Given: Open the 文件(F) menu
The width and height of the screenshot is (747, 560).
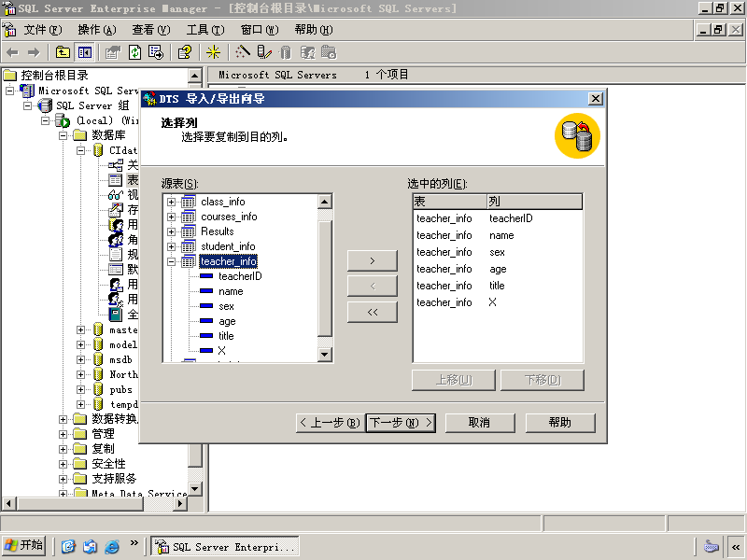Looking at the screenshot, I should tap(42, 30).
